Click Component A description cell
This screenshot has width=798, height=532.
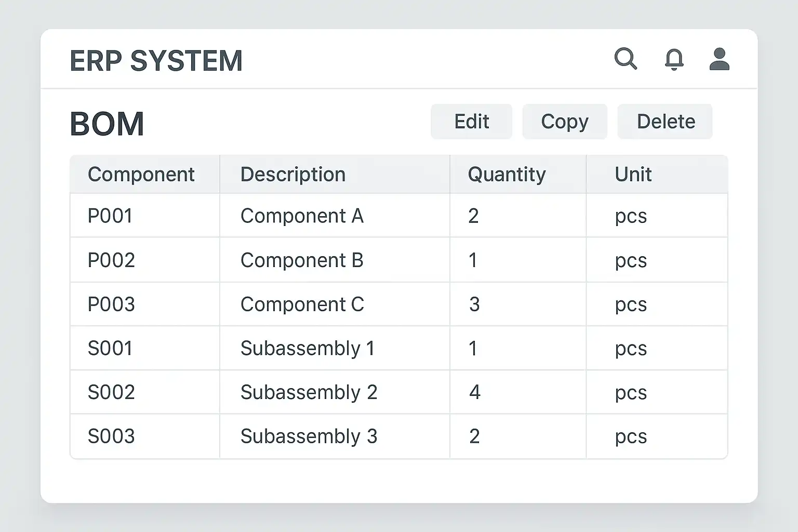tap(302, 216)
